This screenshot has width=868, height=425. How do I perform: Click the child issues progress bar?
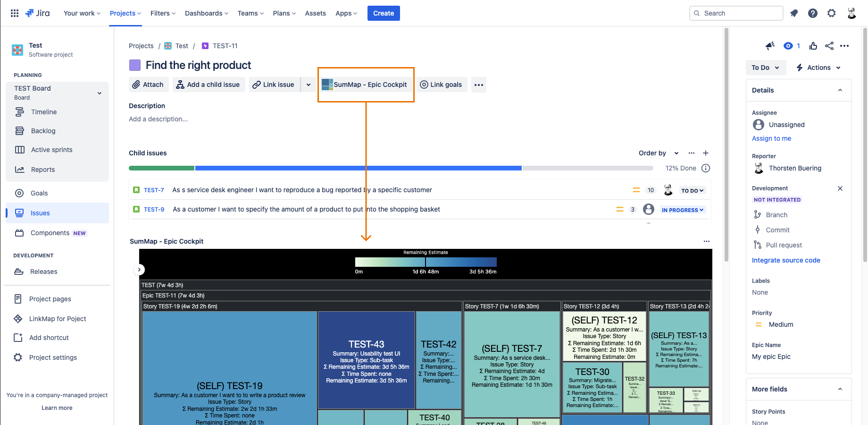pos(391,168)
